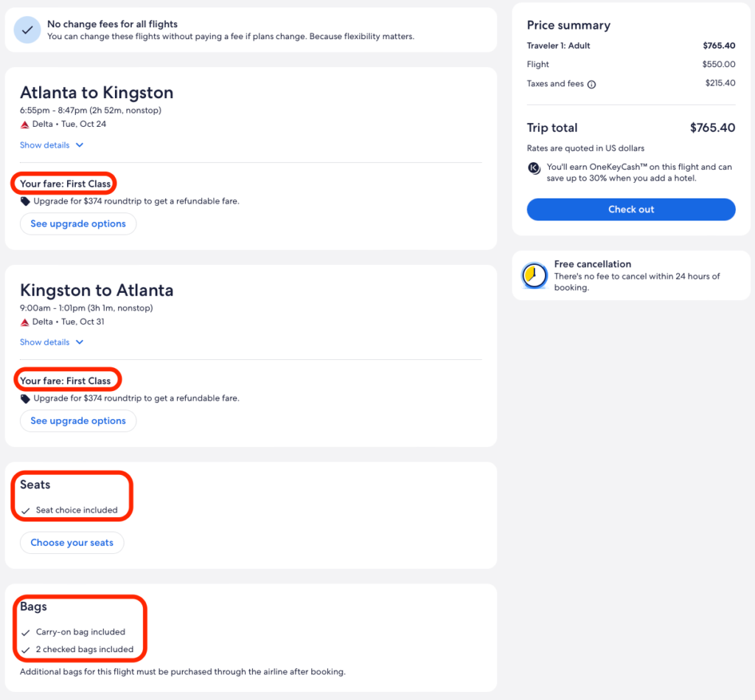Open upgrade options for Atlanta to Kingston

(78, 223)
